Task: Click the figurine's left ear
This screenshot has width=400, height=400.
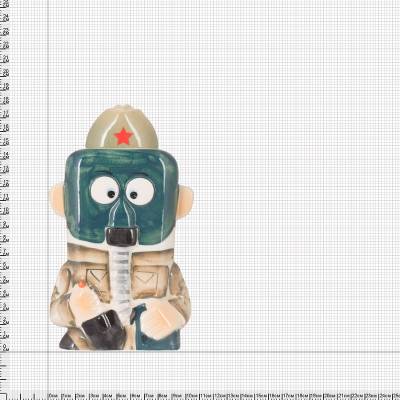Action: click(x=56, y=199)
